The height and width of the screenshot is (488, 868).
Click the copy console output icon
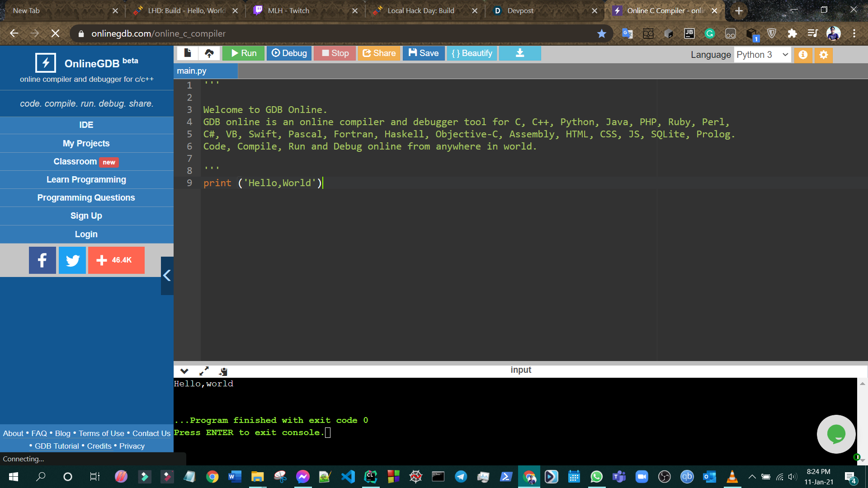point(223,371)
